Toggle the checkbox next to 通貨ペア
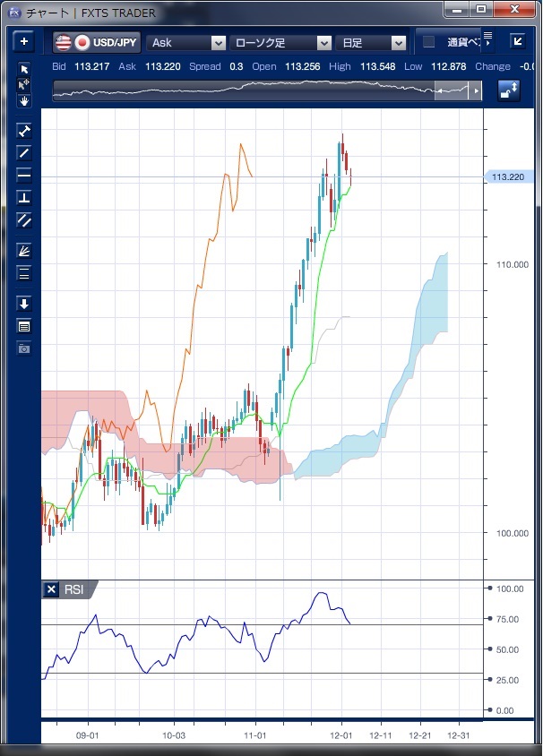Screen dimensions: 543x756 [x=428, y=42]
